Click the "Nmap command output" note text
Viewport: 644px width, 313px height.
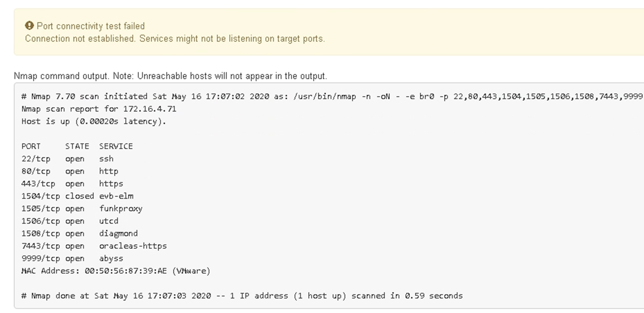tap(170, 76)
